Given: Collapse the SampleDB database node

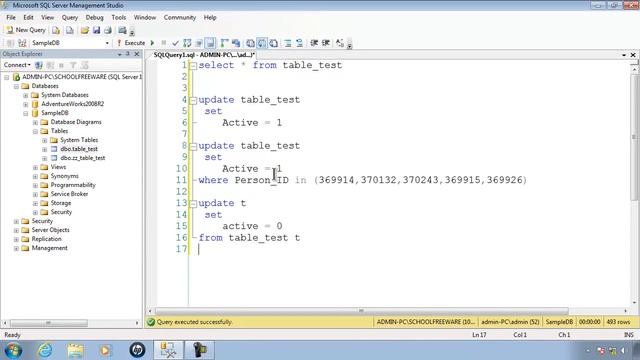Looking at the screenshot, I should pos(26,113).
